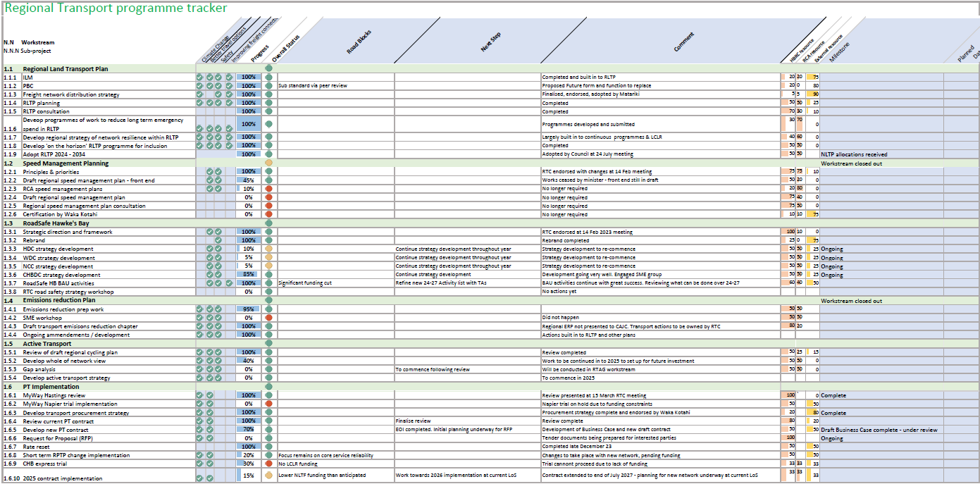Click the 'Milestone' column header

839,53
